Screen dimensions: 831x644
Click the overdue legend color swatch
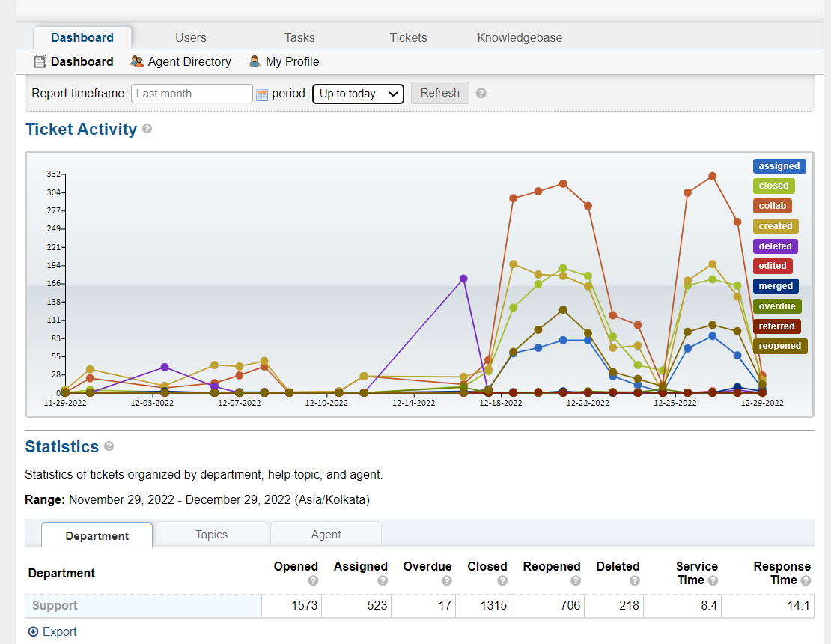point(777,306)
